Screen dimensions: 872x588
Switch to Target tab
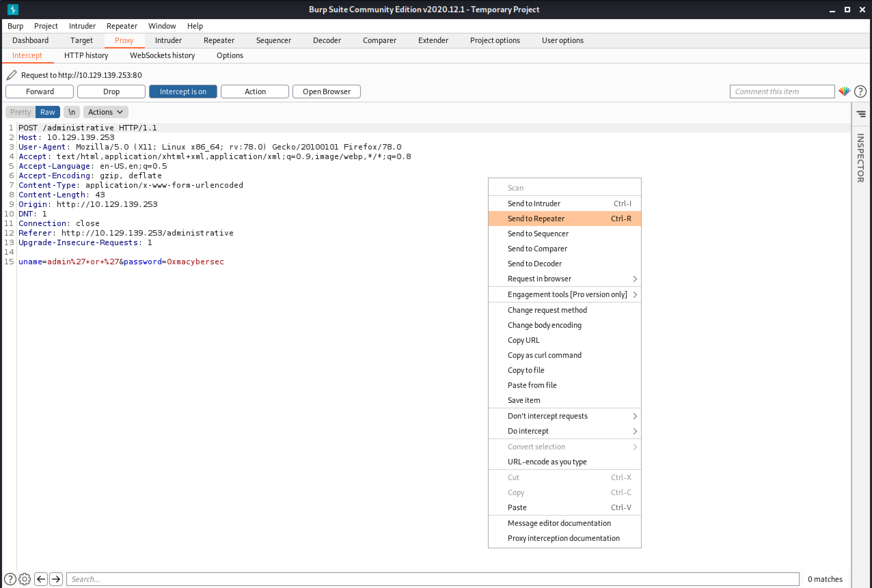pos(81,40)
